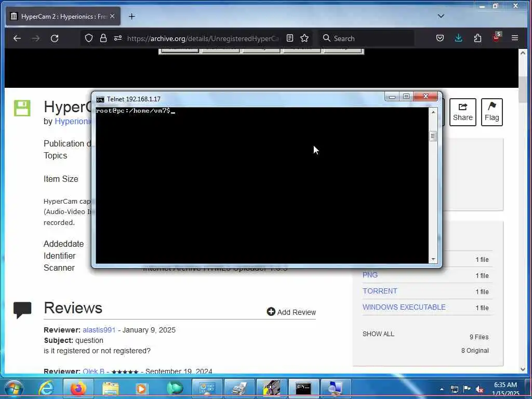Open the extensions puzzle icon
This screenshot has width=532, height=399.
point(477,38)
